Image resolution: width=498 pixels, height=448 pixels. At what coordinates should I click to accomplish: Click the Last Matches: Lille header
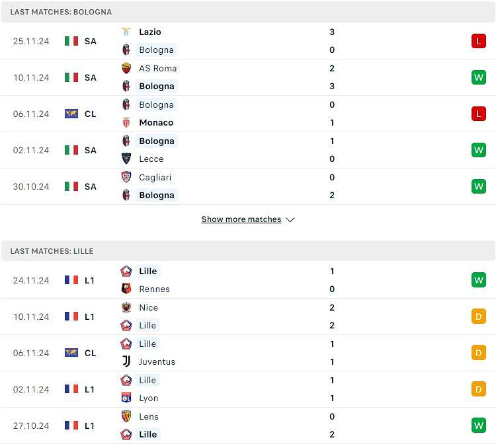(52, 251)
